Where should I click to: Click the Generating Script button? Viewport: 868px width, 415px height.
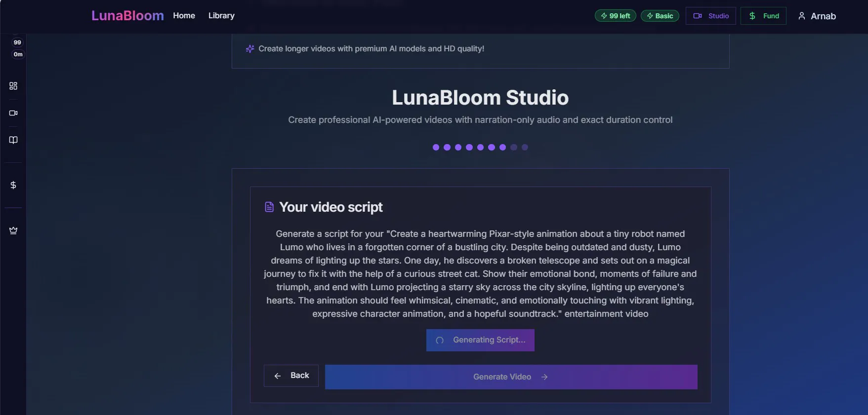(480, 340)
